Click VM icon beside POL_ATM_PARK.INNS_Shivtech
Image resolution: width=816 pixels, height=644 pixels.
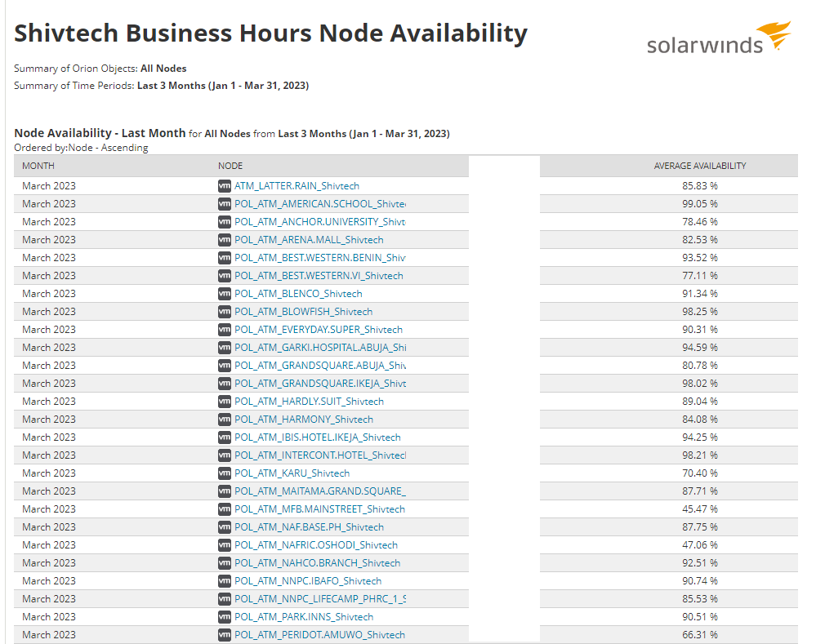[225, 616]
